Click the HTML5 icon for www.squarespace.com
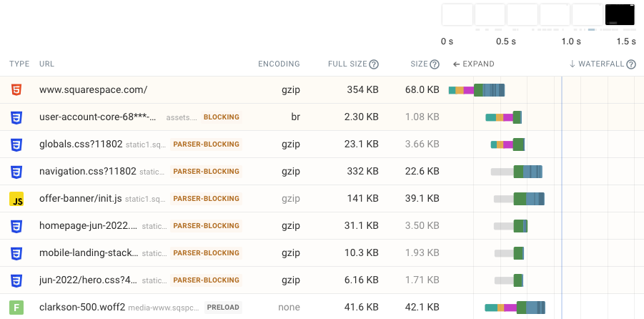 pyautogui.click(x=16, y=90)
